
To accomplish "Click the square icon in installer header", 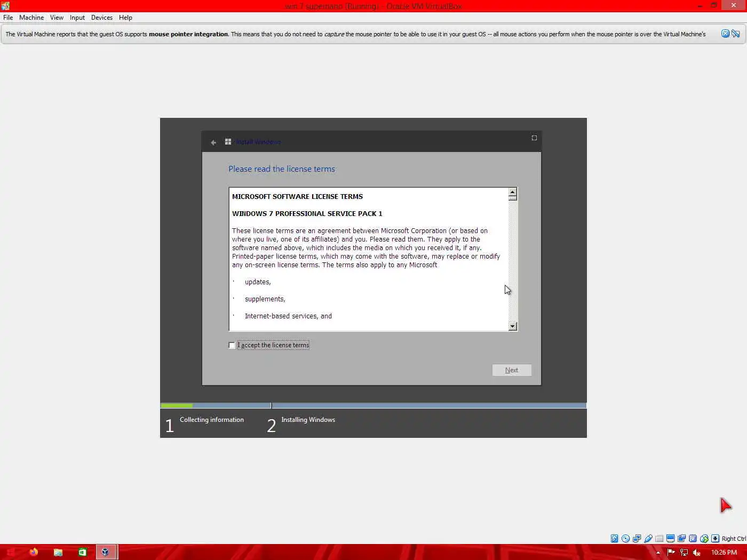I will coord(534,138).
